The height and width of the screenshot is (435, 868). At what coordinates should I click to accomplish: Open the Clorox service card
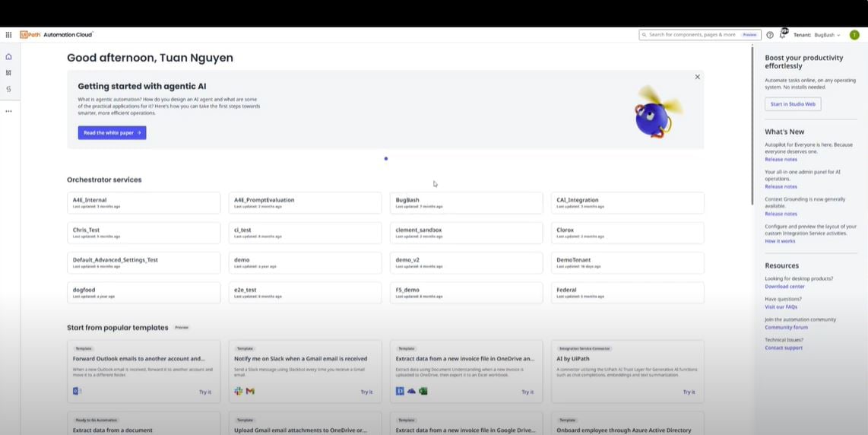628,233
